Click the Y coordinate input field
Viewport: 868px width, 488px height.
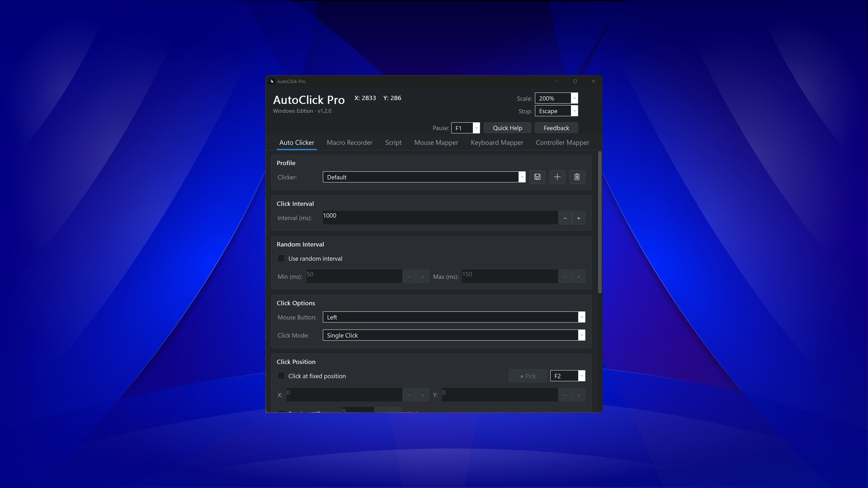click(x=500, y=395)
